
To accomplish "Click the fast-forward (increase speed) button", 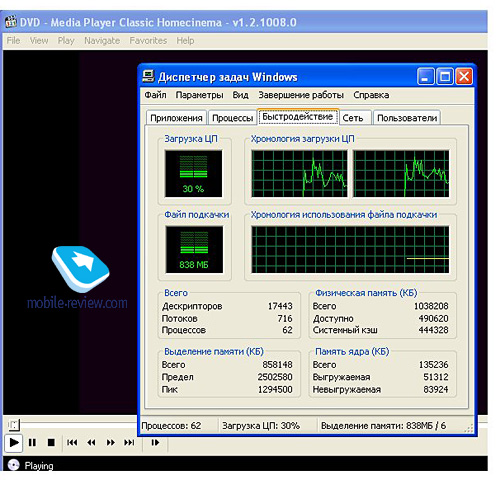I will pyautogui.click(x=110, y=443).
